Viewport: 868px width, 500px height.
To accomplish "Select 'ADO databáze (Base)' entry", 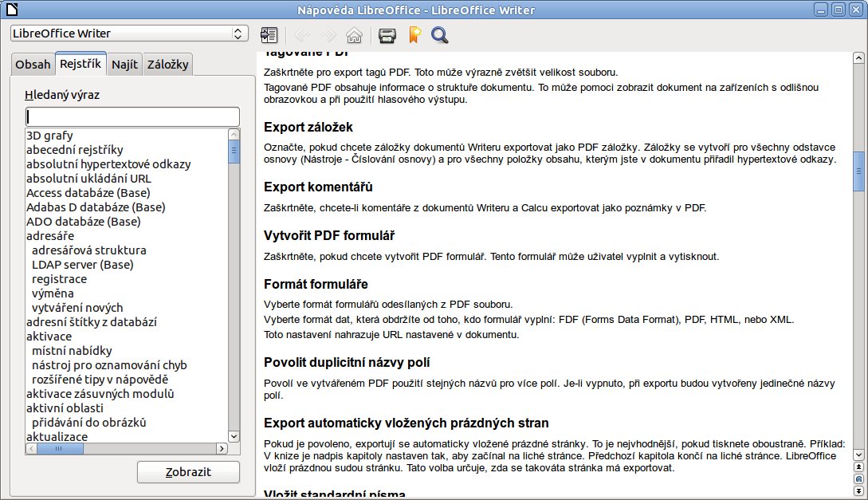I will (x=84, y=222).
